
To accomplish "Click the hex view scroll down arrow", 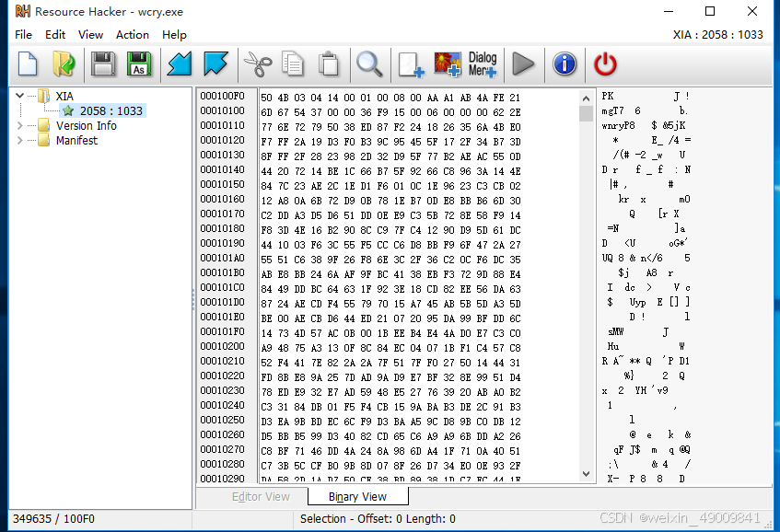I will click(x=586, y=474).
